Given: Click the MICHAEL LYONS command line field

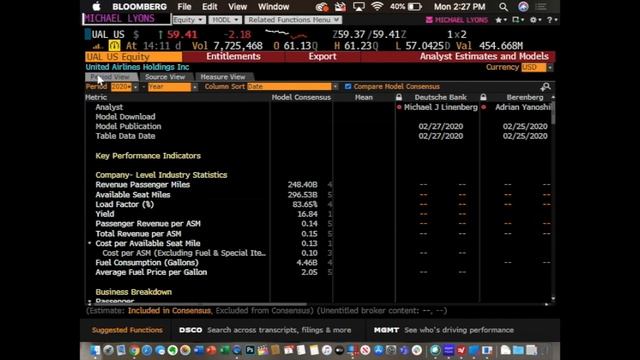Looking at the screenshot, I should click(x=127, y=19).
